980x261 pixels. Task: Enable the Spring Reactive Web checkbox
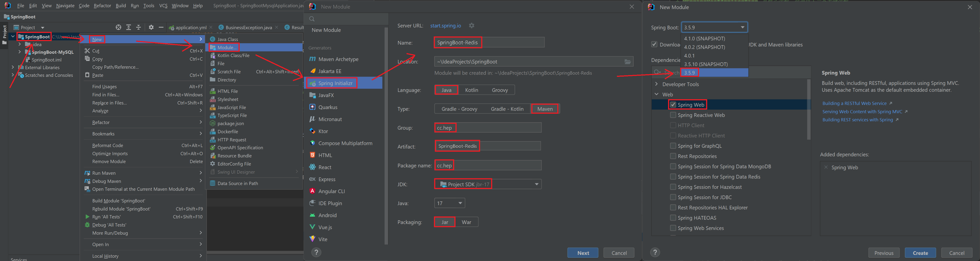673,115
